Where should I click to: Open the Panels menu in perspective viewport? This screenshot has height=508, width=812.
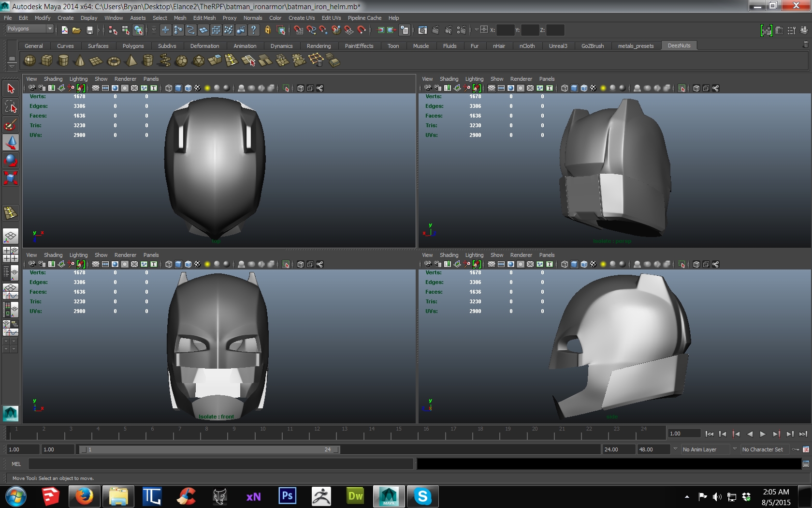(547, 79)
